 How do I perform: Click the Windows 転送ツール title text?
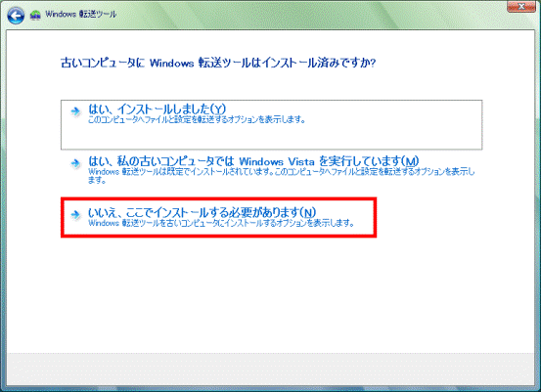coord(81,14)
